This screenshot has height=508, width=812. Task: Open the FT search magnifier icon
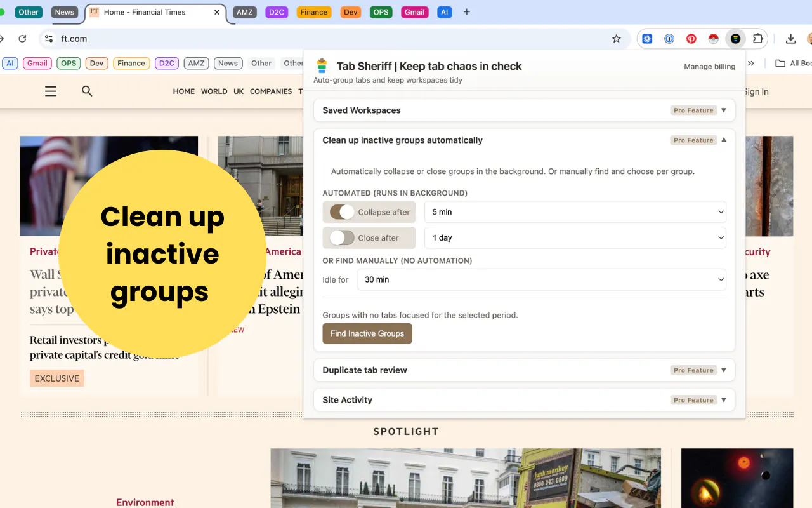88,91
